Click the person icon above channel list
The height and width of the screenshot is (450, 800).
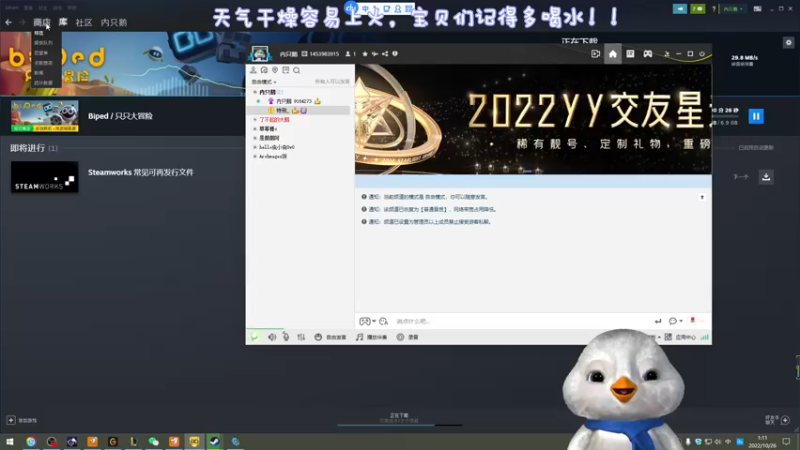point(253,70)
